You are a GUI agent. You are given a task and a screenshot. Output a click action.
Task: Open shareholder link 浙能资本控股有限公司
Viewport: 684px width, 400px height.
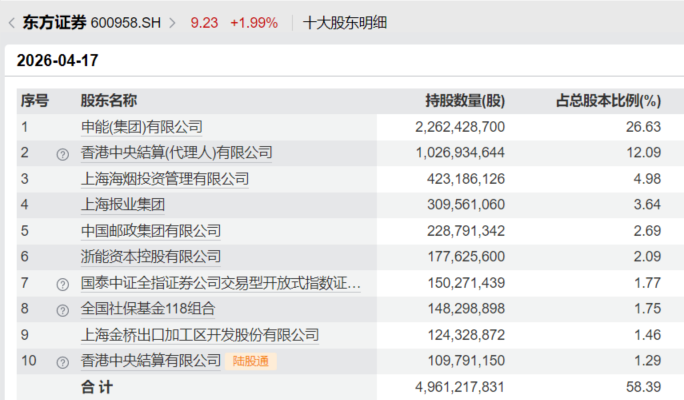click(151, 256)
